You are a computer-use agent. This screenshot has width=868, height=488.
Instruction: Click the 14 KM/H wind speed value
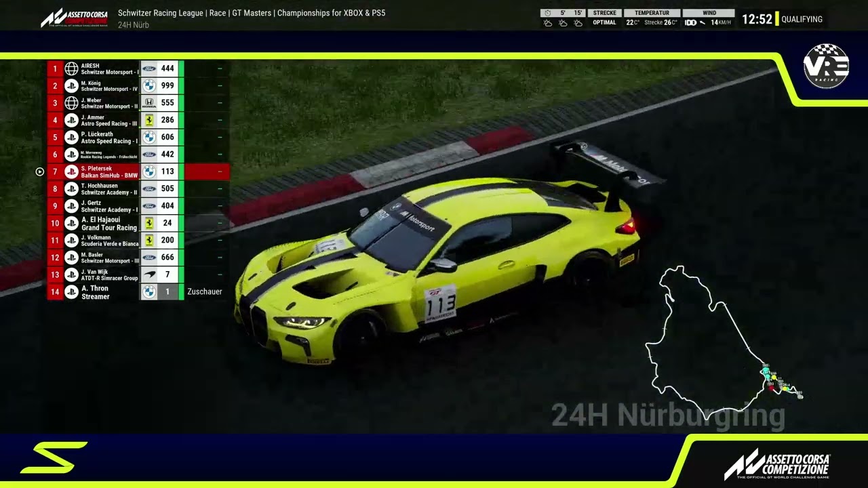720,22
